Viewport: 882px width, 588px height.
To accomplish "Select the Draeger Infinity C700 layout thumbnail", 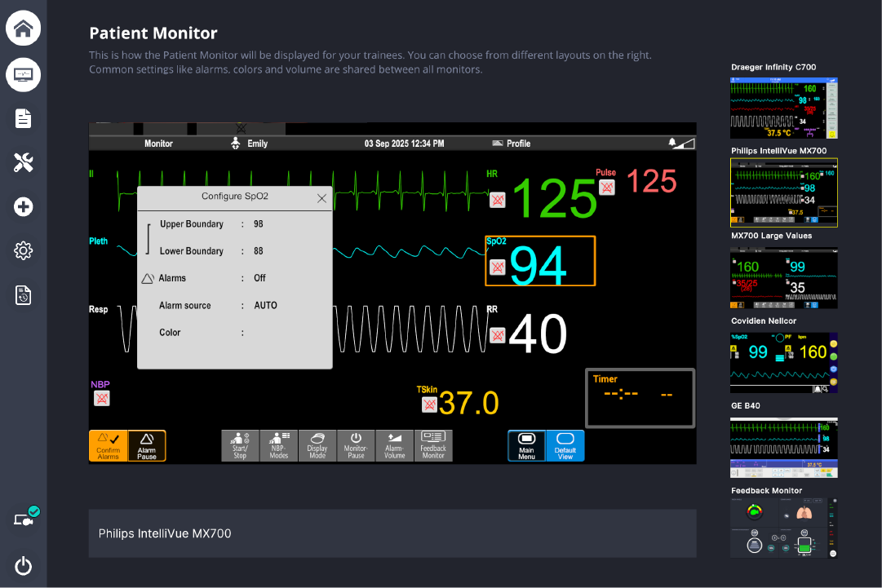I will point(784,108).
